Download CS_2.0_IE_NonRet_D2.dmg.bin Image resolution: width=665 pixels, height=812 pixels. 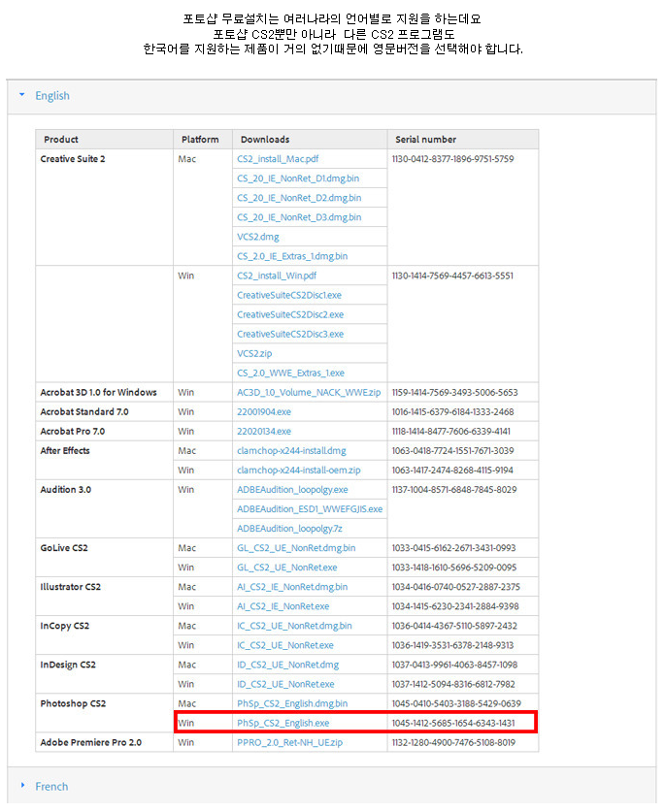[x=299, y=198]
